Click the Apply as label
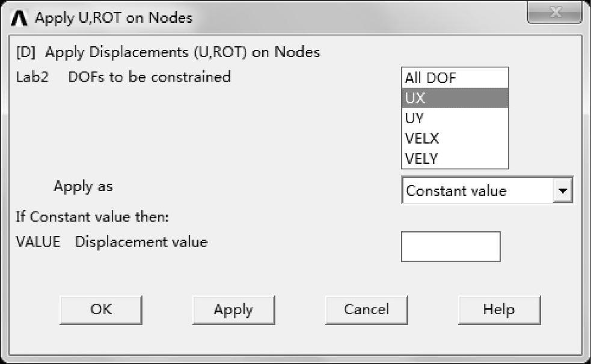The width and height of the screenshot is (591, 364). (x=83, y=186)
